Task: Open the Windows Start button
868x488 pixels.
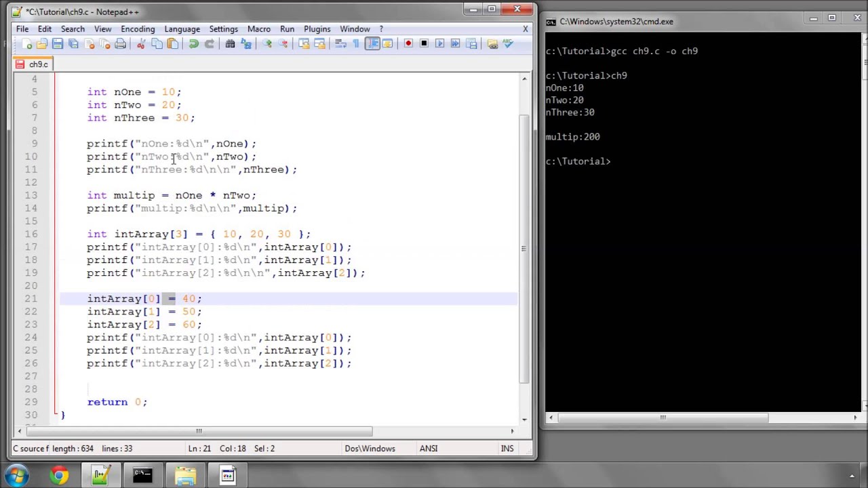Action: point(17,475)
